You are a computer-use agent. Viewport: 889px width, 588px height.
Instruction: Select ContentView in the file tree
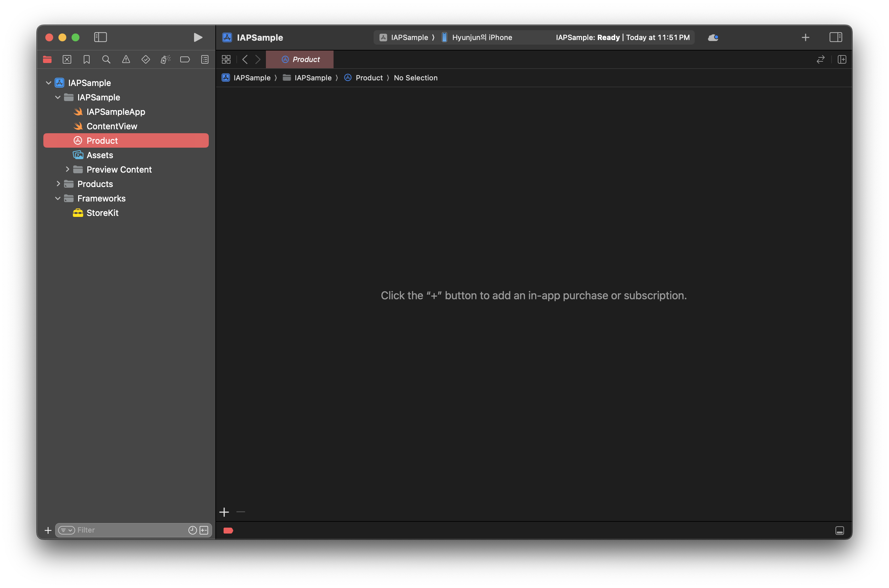[x=112, y=126]
